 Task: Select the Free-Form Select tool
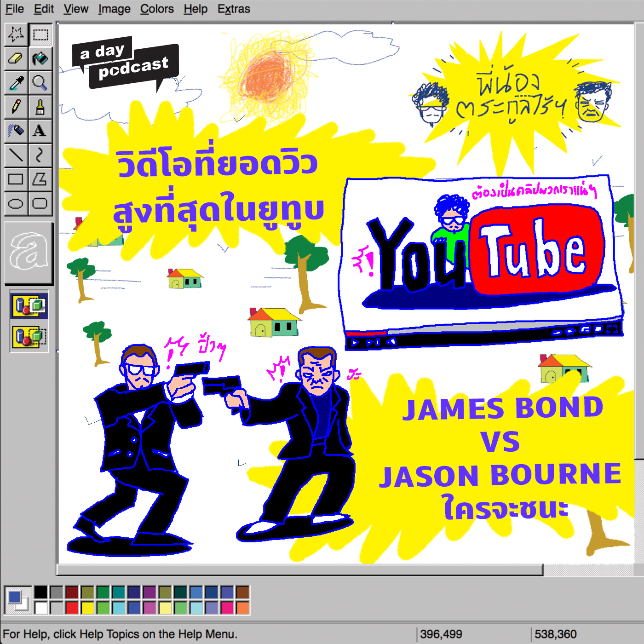[x=16, y=34]
